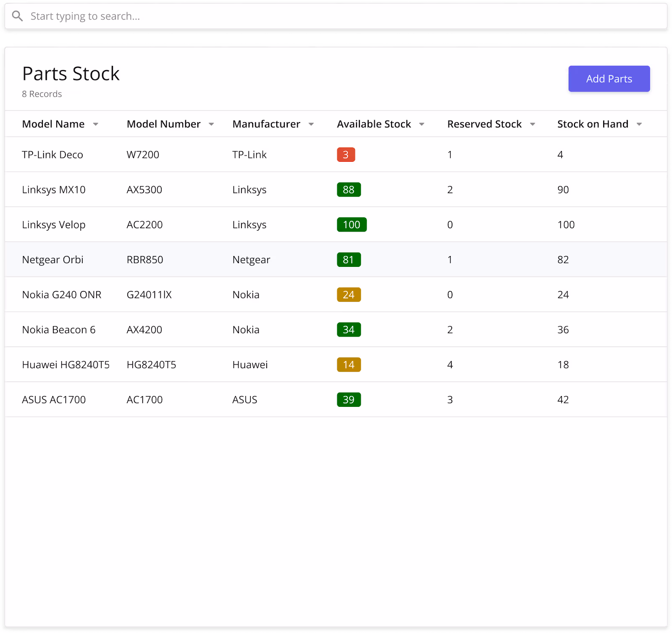The width and height of the screenshot is (672, 633).
Task: Open the Model Name column dropdown arrow
Action: pos(96,124)
